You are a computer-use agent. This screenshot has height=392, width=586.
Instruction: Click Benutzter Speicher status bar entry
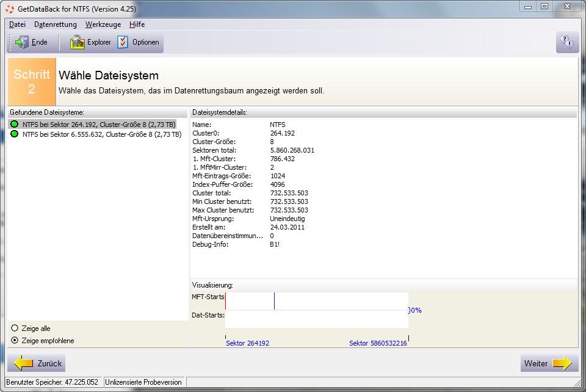(x=52, y=382)
